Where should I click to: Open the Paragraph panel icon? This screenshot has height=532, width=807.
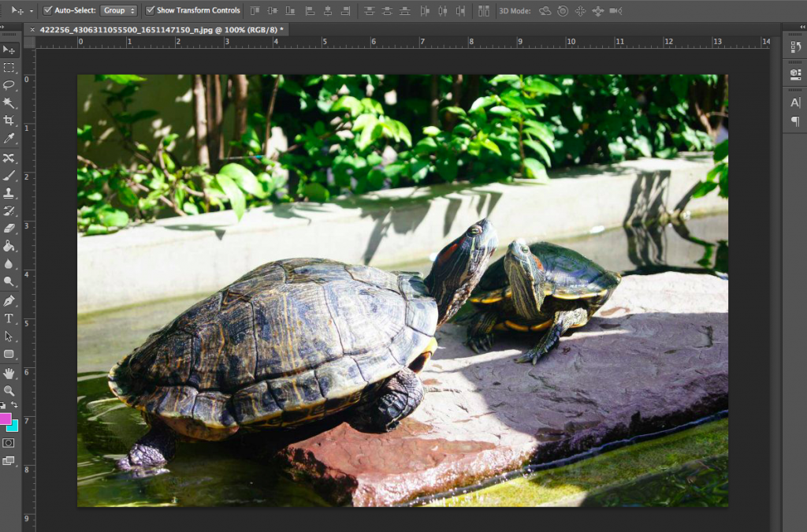pos(795,121)
